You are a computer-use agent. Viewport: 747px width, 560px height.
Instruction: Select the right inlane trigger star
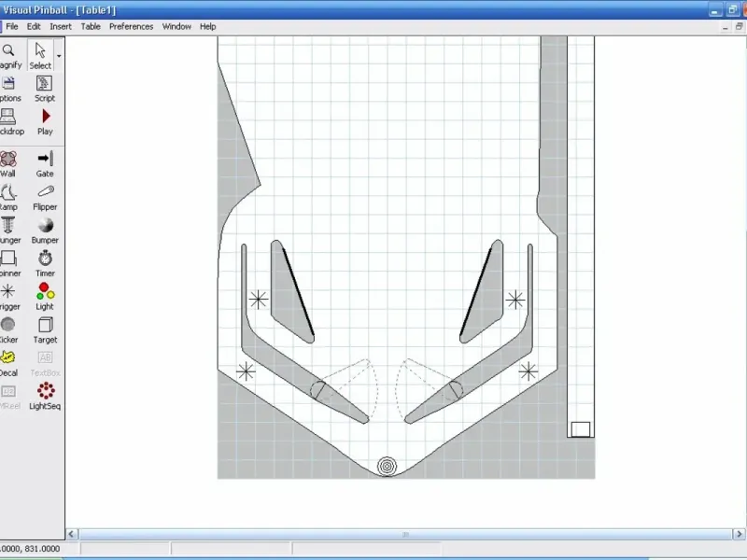point(515,300)
